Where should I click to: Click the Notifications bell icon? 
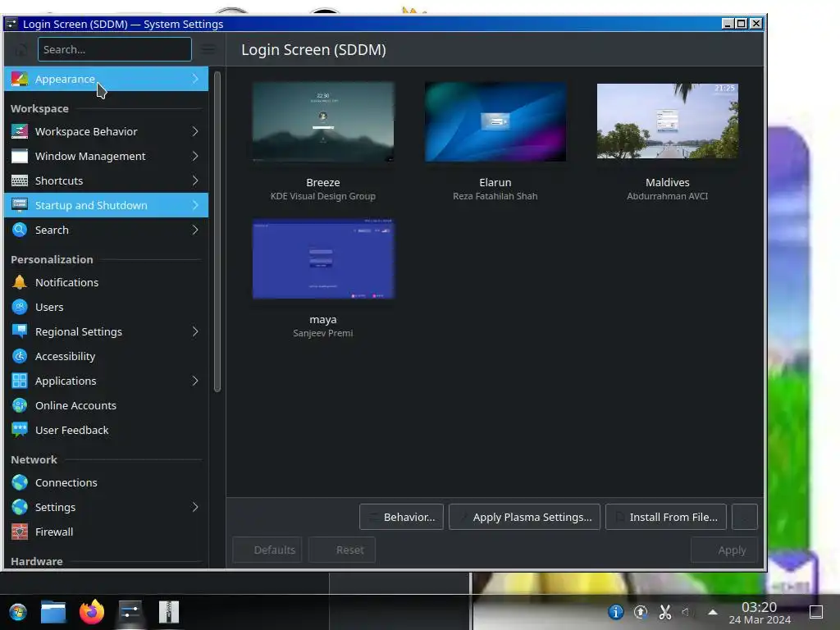(20, 282)
